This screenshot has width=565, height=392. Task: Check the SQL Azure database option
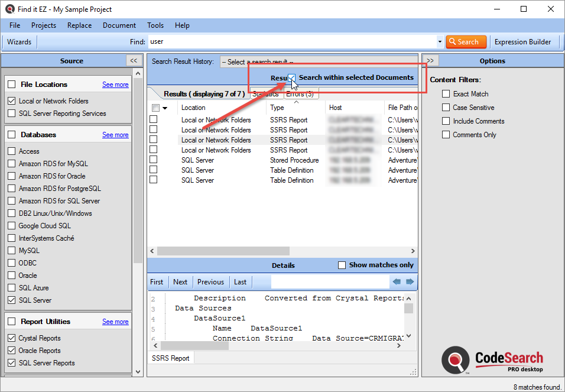(x=12, y=288)
